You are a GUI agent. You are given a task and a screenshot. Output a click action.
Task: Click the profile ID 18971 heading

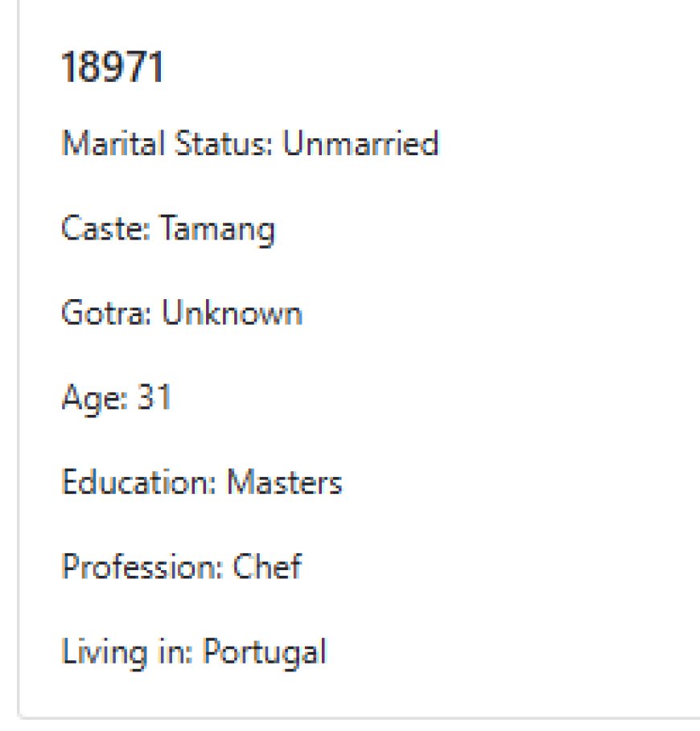[113, 67]
